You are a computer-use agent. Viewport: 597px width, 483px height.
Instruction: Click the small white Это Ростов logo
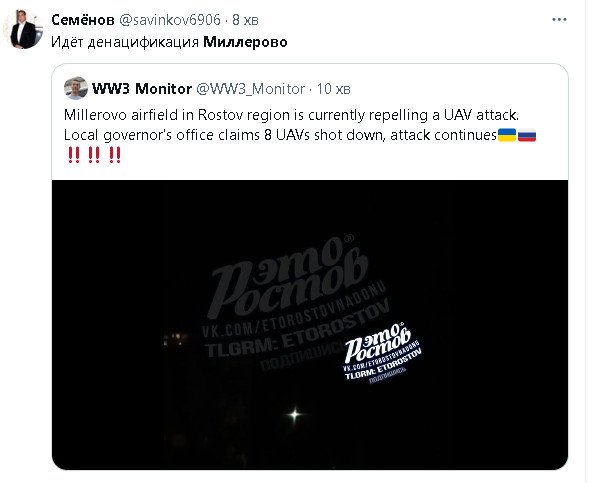pos(382,353)
